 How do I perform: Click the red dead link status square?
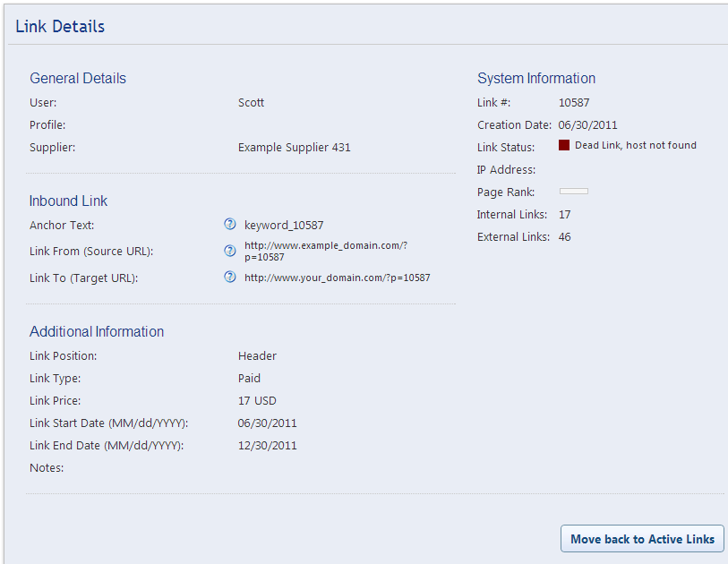click(x=564, y=145)
